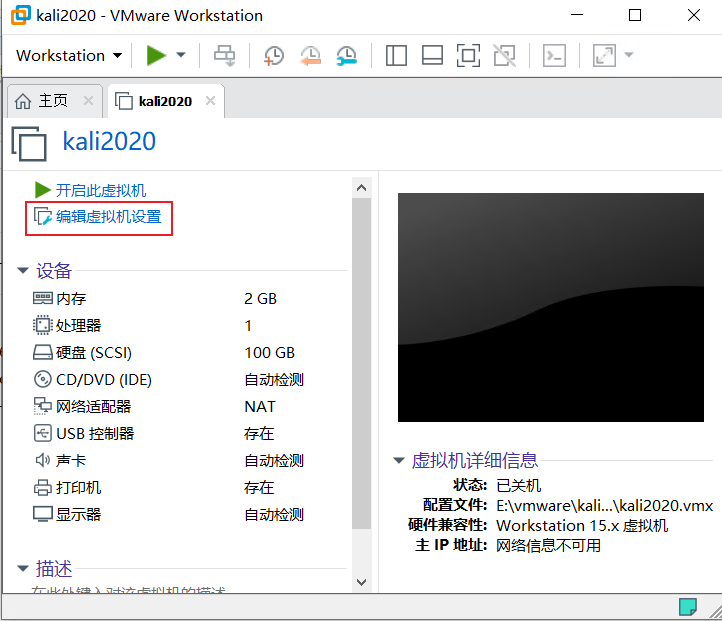This screenshot has width=722, height=621.
Task: Click the CD/DVD disc icon
Action: 43,379
